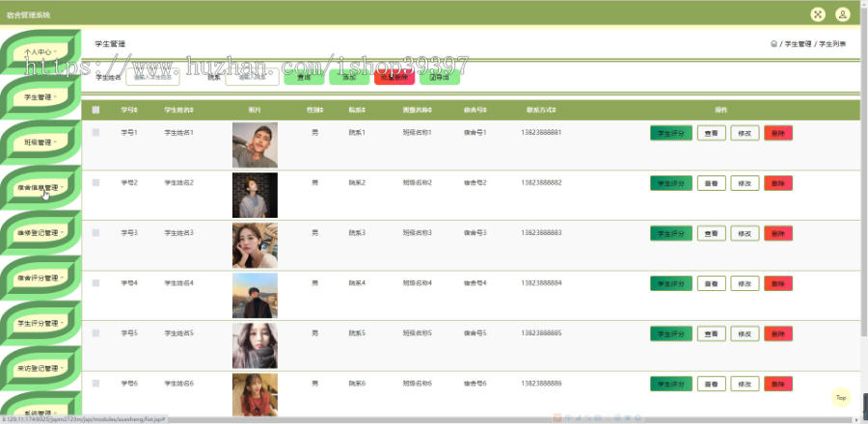Screen dimensions: 868x424
Task: Sort the table by 院系 column
Action: (357, 110)
